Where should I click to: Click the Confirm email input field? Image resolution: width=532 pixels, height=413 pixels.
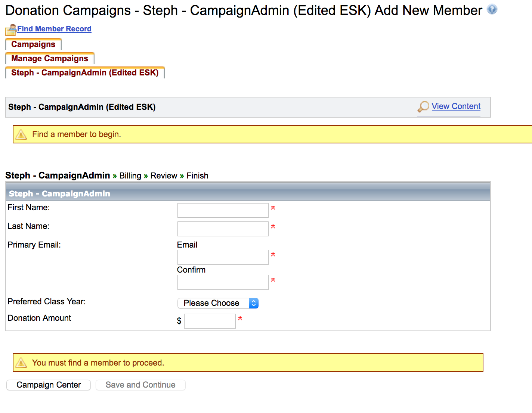223,282
